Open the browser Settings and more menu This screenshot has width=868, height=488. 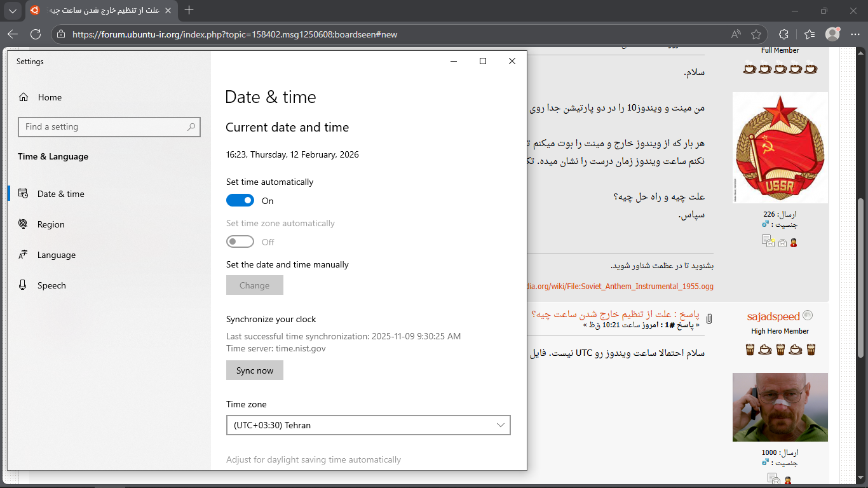point(855,34)
